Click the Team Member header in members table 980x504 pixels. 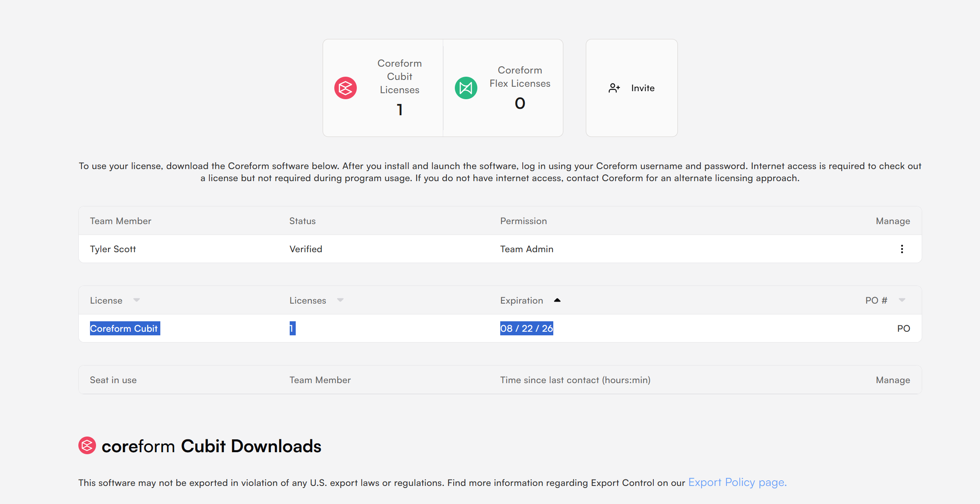[x=121, y=221]
